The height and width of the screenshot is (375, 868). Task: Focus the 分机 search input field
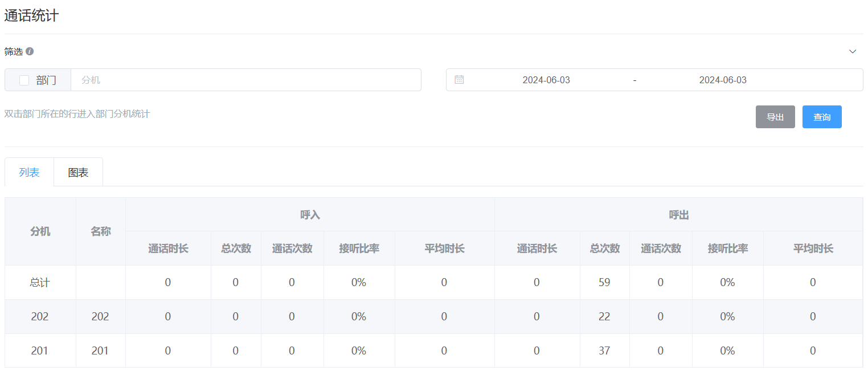coord(245,80)
